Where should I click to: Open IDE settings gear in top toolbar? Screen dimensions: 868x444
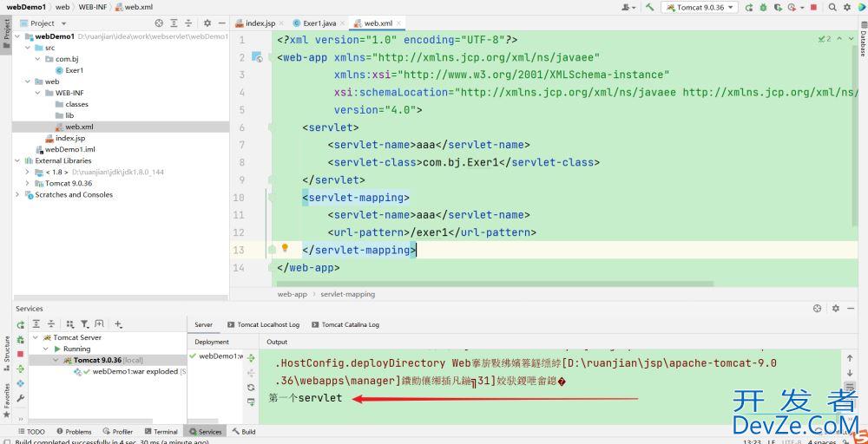847,7
